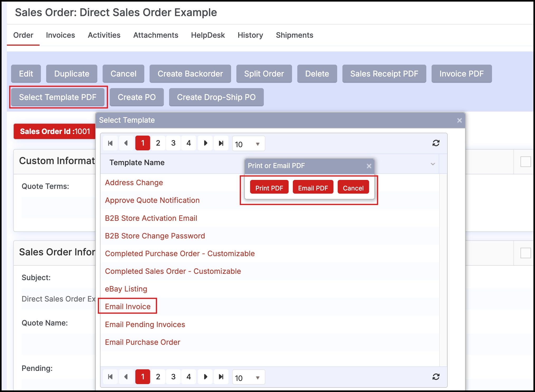
Task: Delete the sales order
Action: [x=317, y=74]
